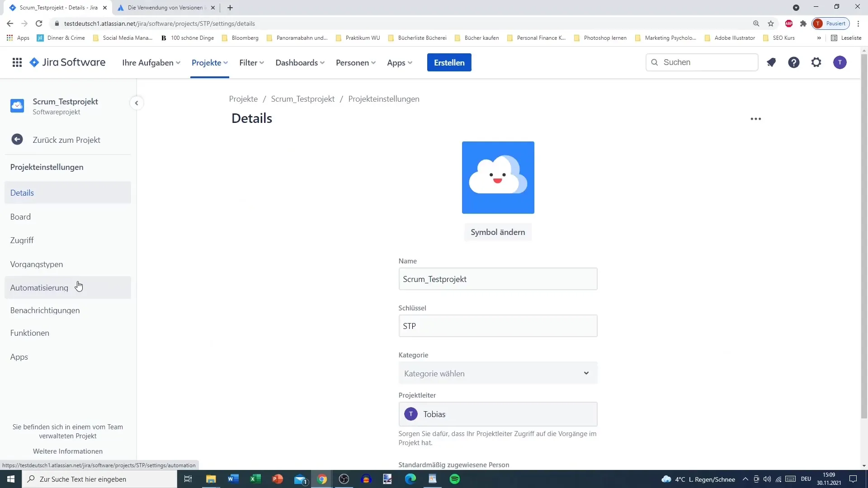Click the Zurück zum Projekt link
Screen dimensions: 868x488
[66, 140]
